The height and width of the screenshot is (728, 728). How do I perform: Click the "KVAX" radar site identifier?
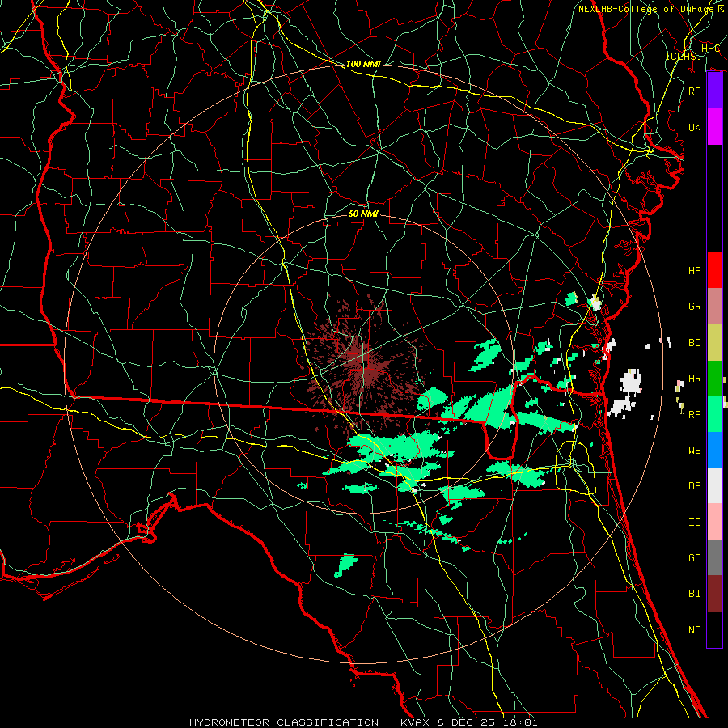click(416, 722)
